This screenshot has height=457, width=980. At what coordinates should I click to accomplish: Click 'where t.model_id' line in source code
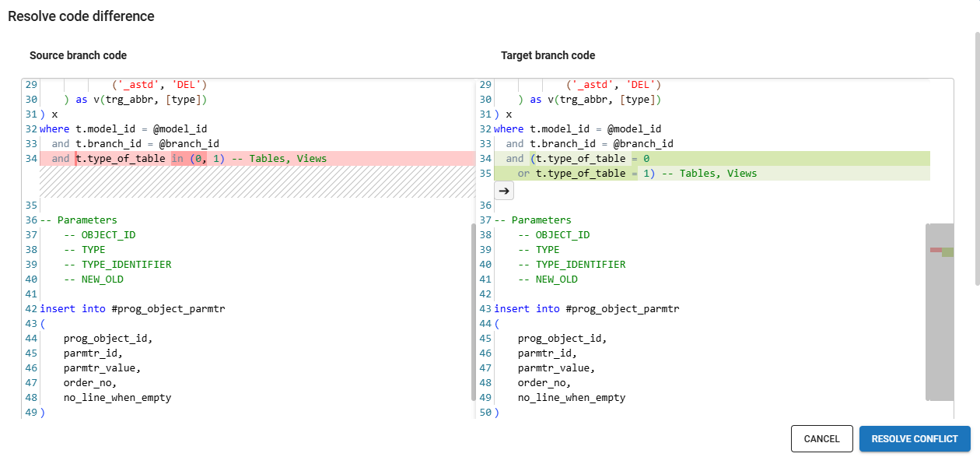pyautogui.click(x=124, y=129)
